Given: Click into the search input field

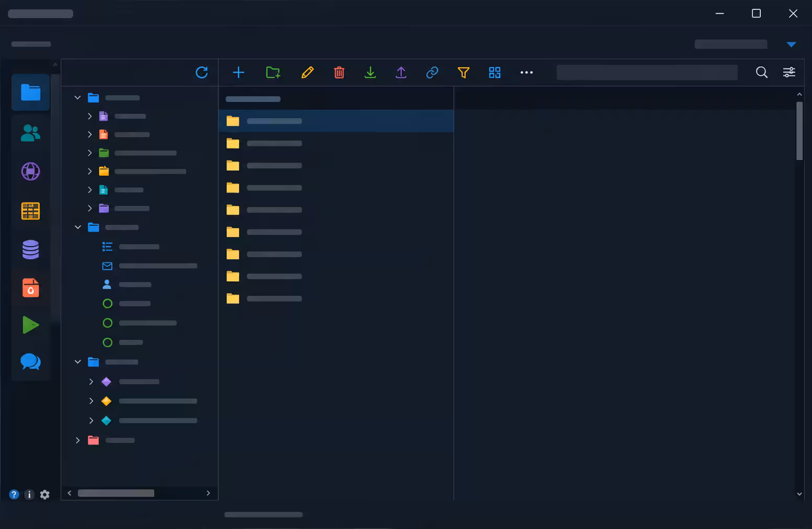Looking at the screenshot, I should pos(647,72).
